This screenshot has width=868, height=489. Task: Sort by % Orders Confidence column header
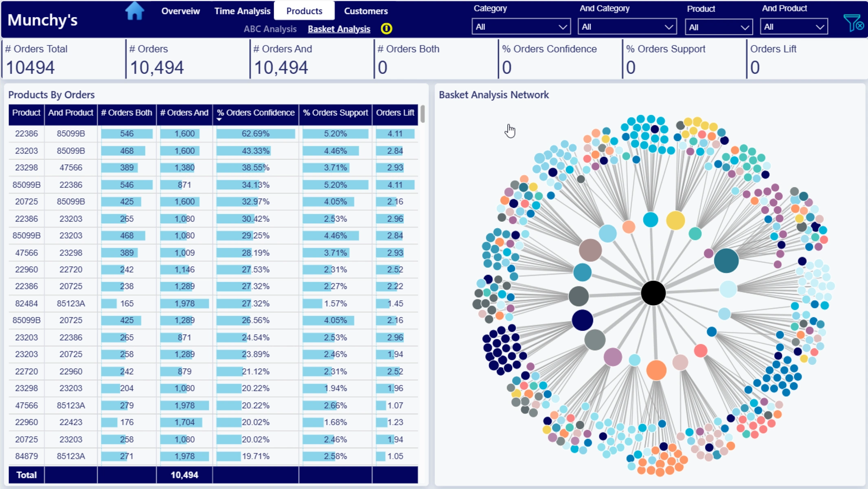[x=256, y=113]
